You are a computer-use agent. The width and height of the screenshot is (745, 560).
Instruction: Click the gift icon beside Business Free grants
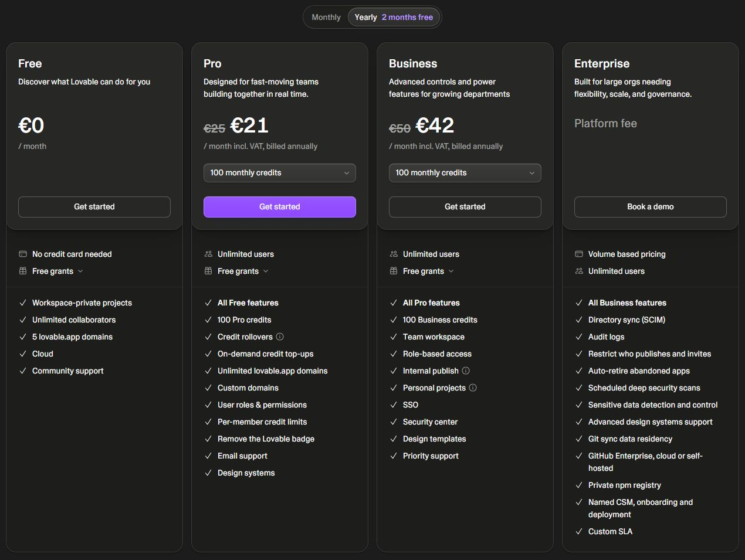[394, 271]
